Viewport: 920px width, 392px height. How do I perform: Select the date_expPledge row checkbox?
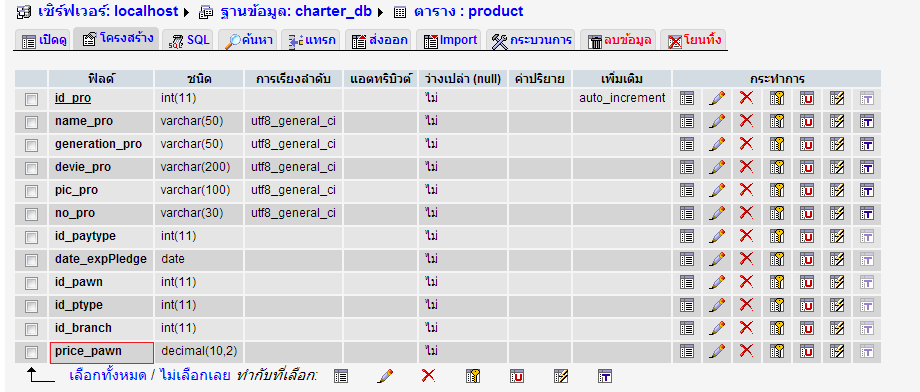[31, 260]
